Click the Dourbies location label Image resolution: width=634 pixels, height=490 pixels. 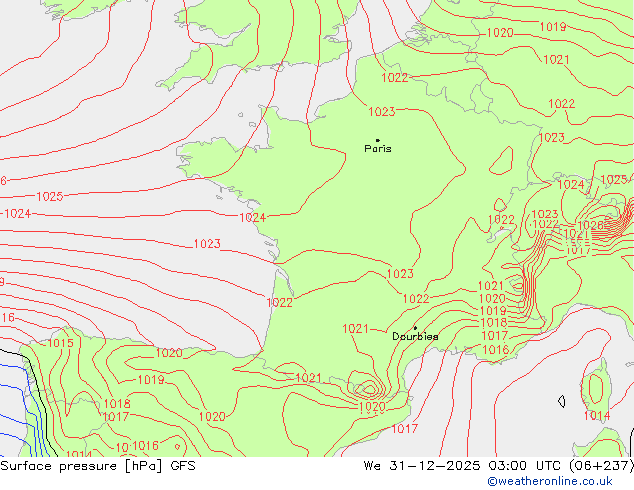click(x=415, y=336)
